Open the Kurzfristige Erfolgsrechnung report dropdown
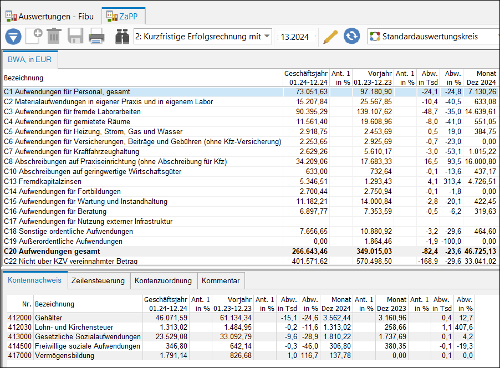 pyautogui.click(x=202, y=36)
